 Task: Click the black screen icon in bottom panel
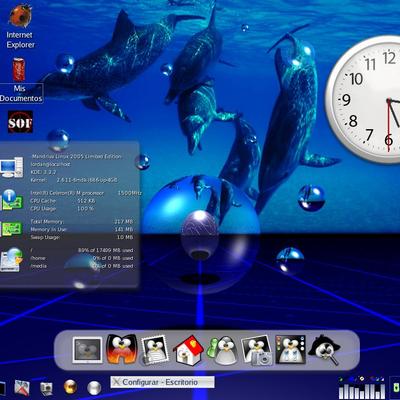click(2, 389)
